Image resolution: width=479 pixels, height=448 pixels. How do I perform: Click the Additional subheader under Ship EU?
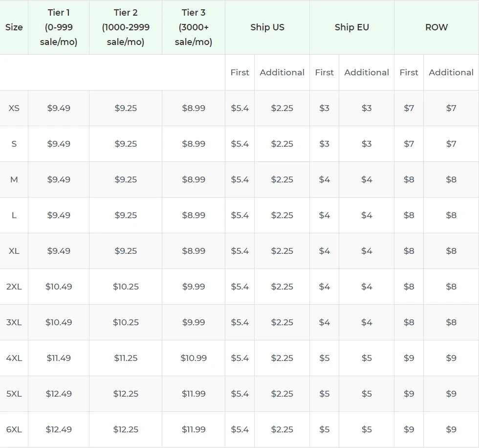pyautogui.click(x=367, y=72)
